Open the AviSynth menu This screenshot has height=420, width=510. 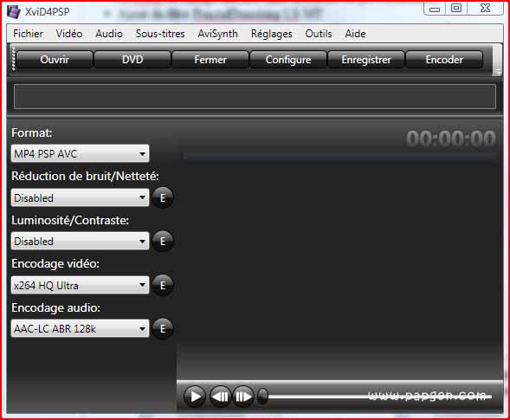(217, 34)
